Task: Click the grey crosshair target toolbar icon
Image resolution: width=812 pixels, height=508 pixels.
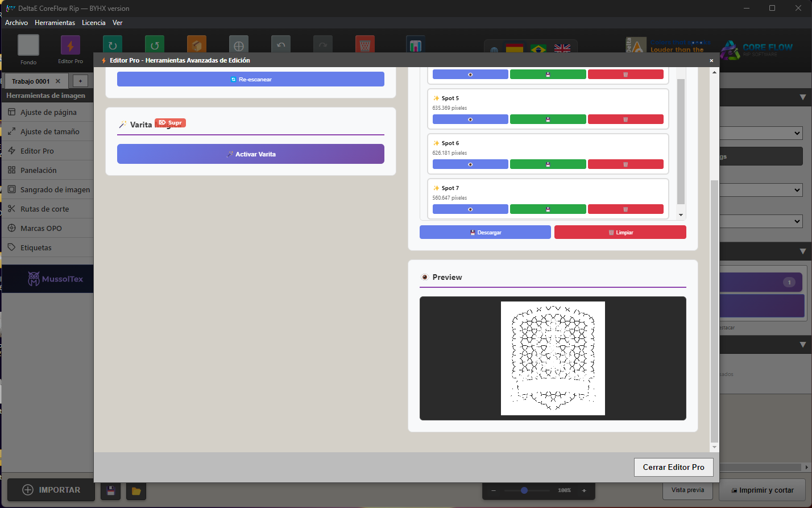Action: 239,44
